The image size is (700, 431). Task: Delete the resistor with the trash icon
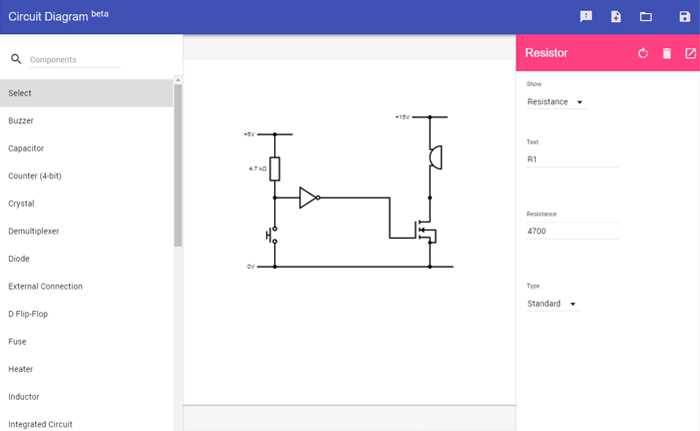[667, 54]
